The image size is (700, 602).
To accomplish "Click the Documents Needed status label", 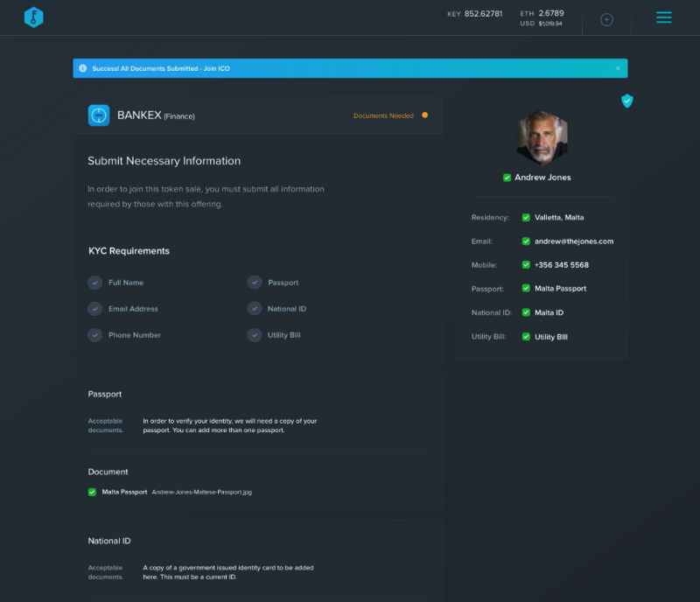I will click(x=383, y=115).
